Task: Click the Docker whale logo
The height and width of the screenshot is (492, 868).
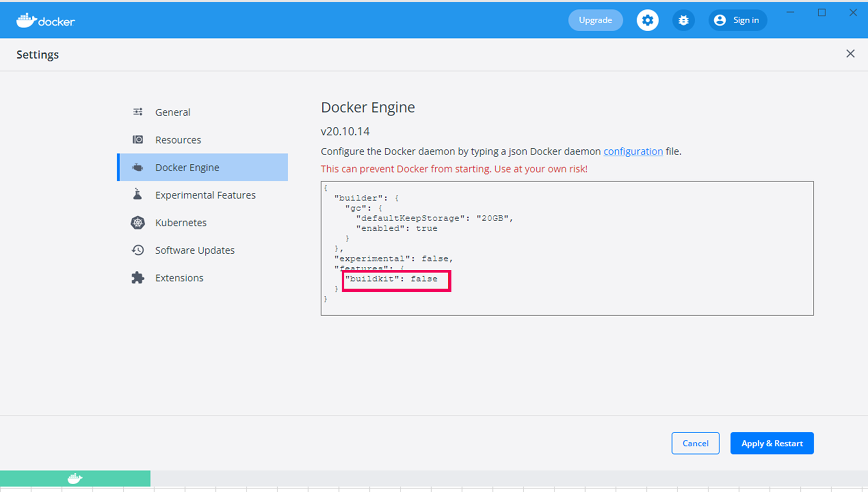Action: [46, 21]
